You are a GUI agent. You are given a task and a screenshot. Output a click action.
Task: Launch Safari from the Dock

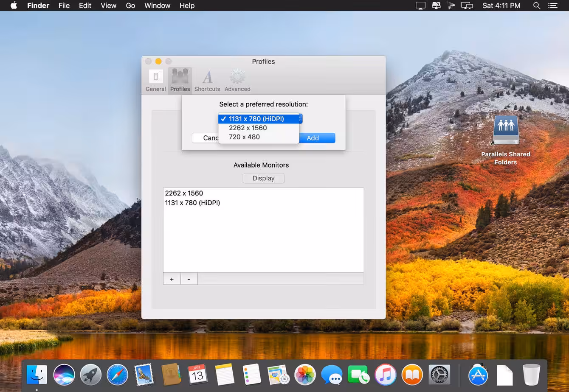click(117, 375)
